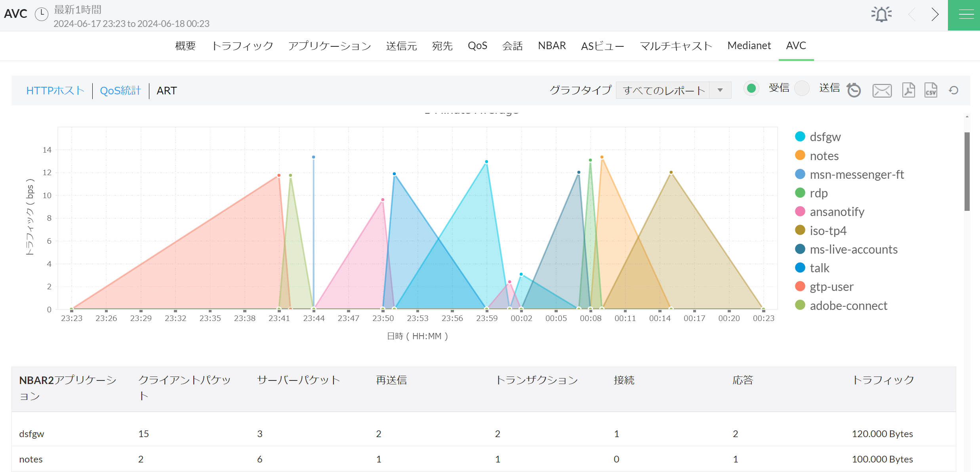This screenshot has width=980, height=472.
Task: Select the 受信 radio button
Action: tap(751, 88)
